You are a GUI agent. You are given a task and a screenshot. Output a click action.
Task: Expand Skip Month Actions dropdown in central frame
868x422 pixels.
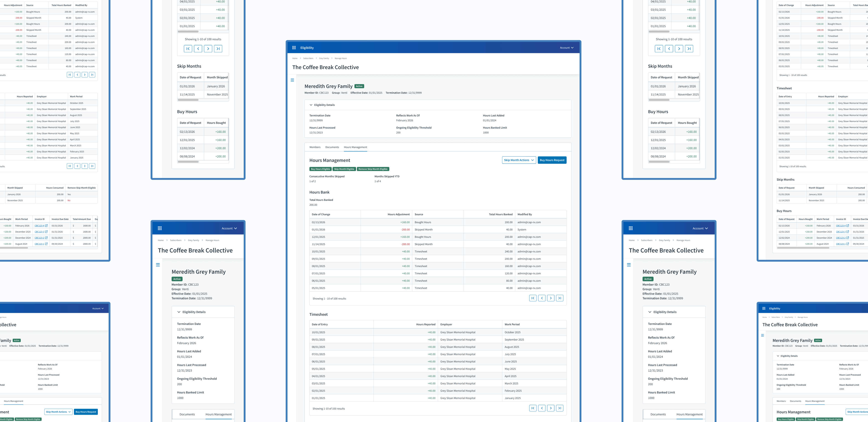tap(519, 160)
